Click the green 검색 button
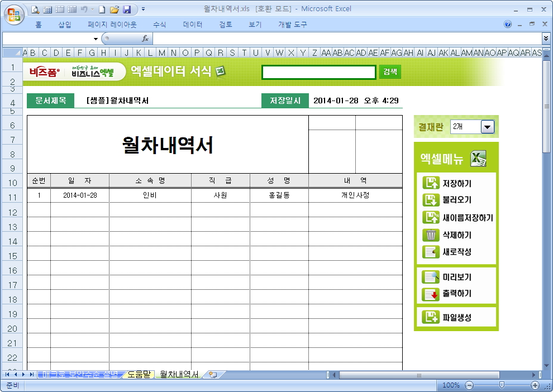The width and height of the screenshot is (553, 392). (x=390, y=72)
